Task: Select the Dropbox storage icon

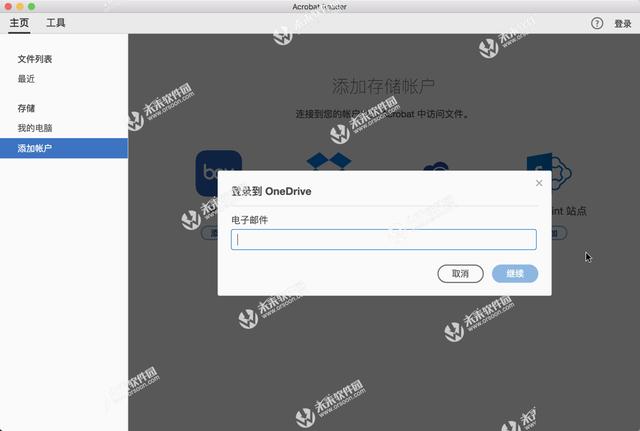Action: pos(329,161)
